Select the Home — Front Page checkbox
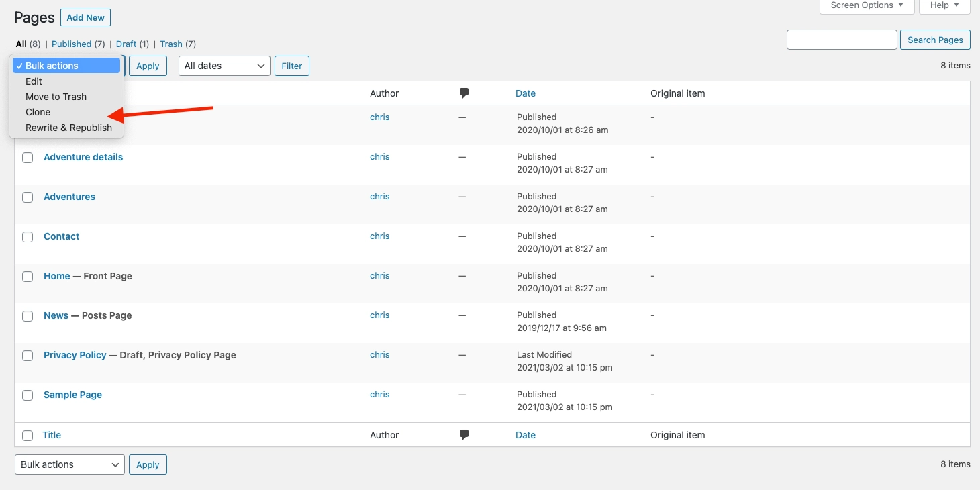980x490 pixels. [x=28, y=277]
